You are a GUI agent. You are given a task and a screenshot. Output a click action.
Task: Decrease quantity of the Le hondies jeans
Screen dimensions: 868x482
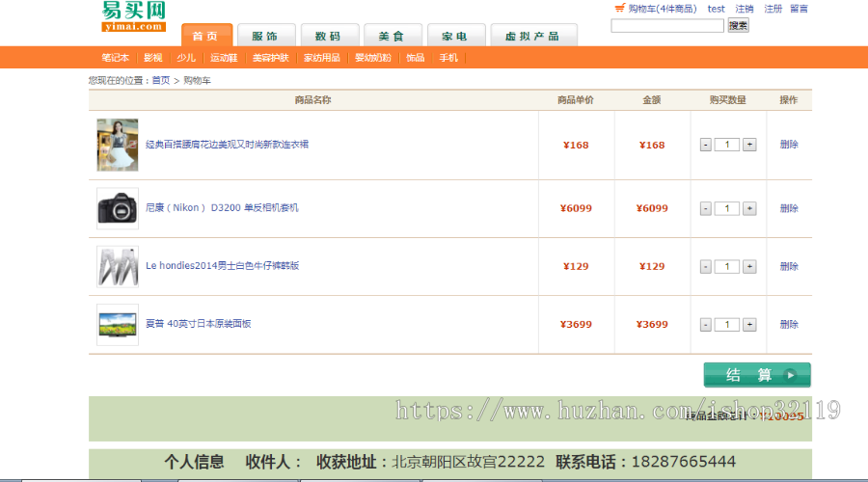[x=706, y=267]
